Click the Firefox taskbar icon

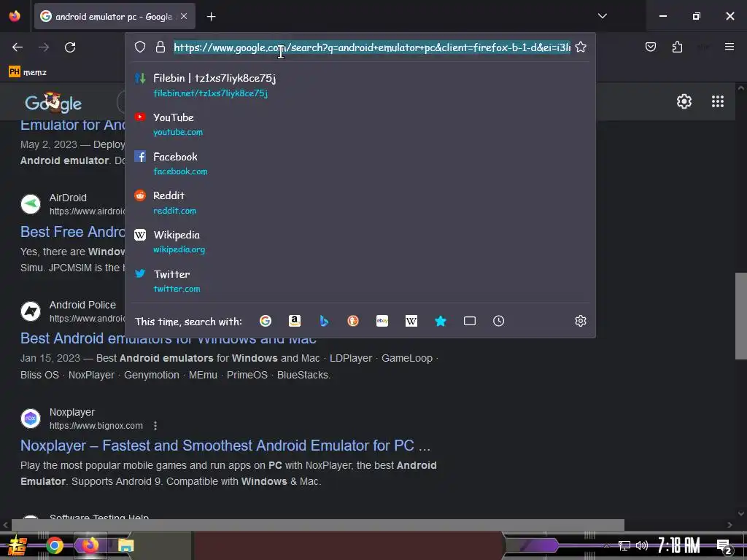pyautogui.click(x=90, y=545)
